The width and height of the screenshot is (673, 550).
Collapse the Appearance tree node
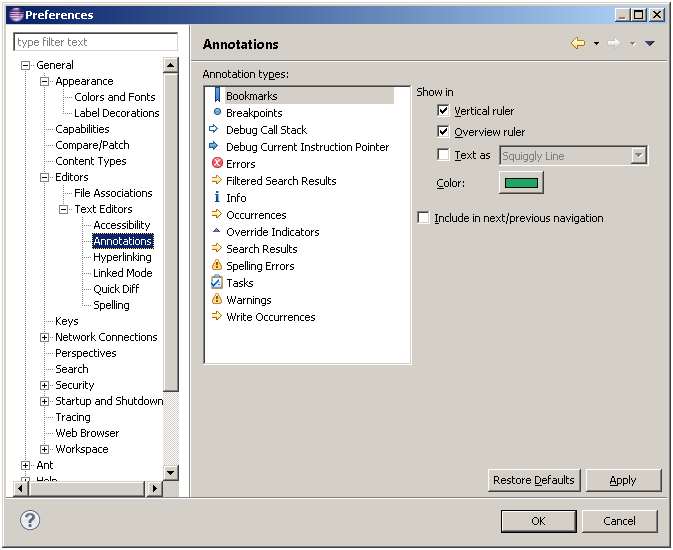click(x=44, y=81)
